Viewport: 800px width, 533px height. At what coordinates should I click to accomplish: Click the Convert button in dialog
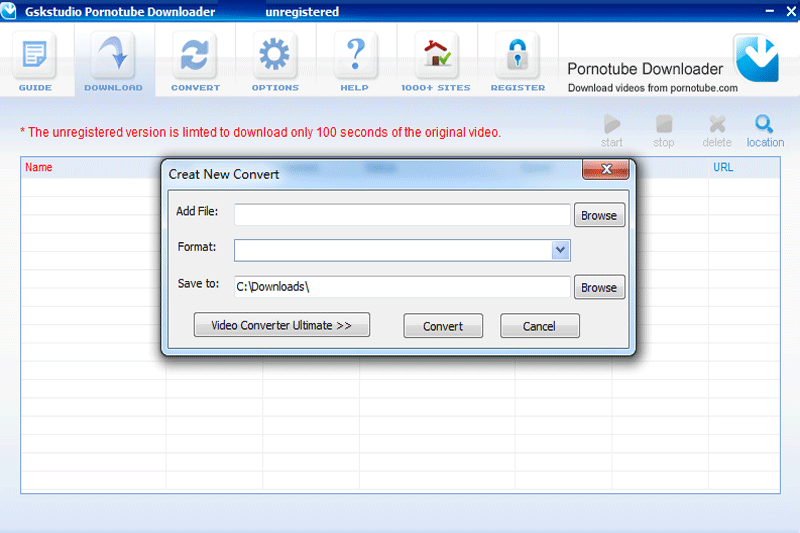coord(443,326)
